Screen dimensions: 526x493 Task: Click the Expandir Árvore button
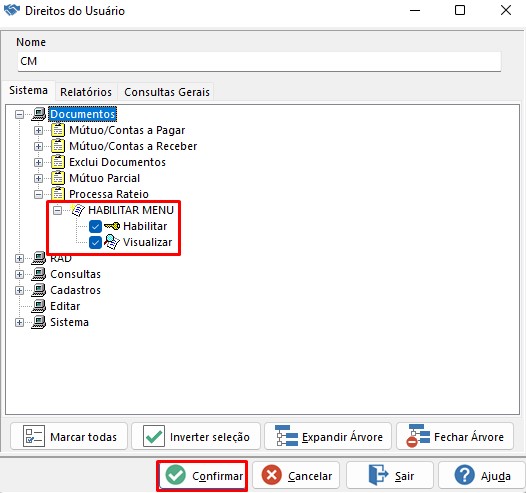pos(328,436)
